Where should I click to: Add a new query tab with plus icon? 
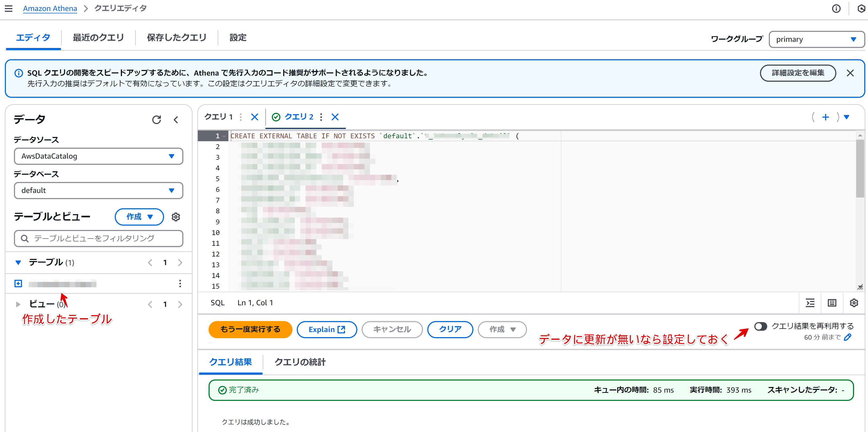[x=825, y=117]
